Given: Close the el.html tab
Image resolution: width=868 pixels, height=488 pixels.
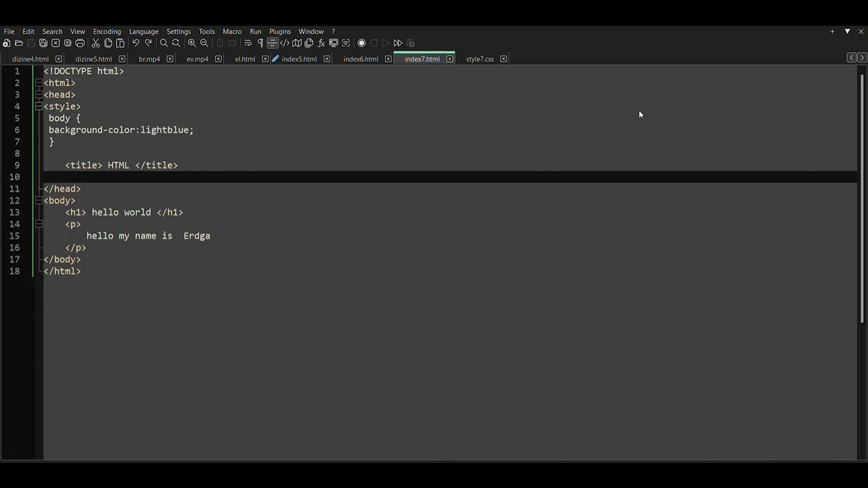Looking at the screenshot, I should click(265, 59).
